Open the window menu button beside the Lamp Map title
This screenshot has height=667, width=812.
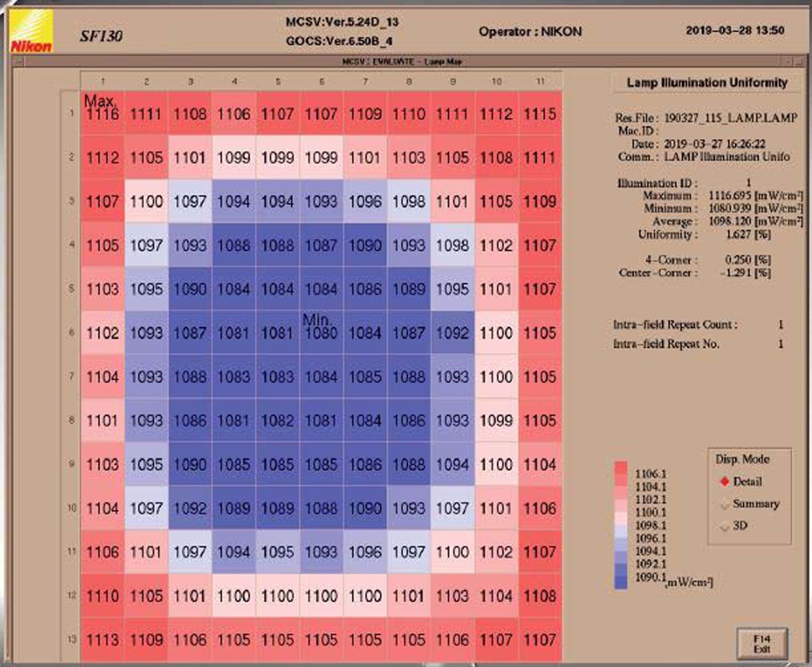(x=19, y=62)
